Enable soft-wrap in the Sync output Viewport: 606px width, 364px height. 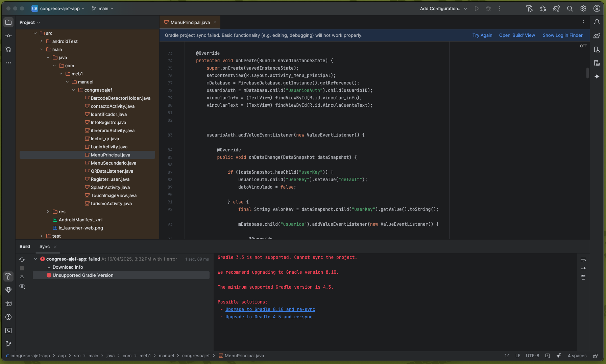[x=583, y=260]
